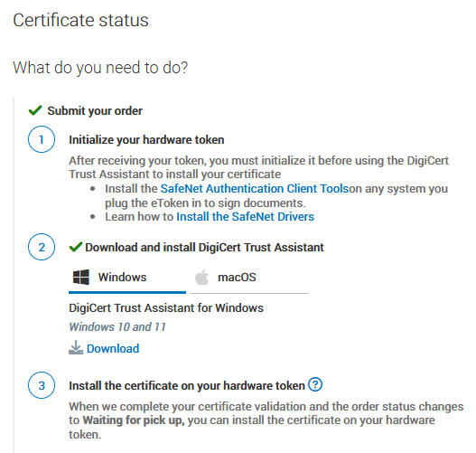Click the step 3 circle number

point(42,385)
